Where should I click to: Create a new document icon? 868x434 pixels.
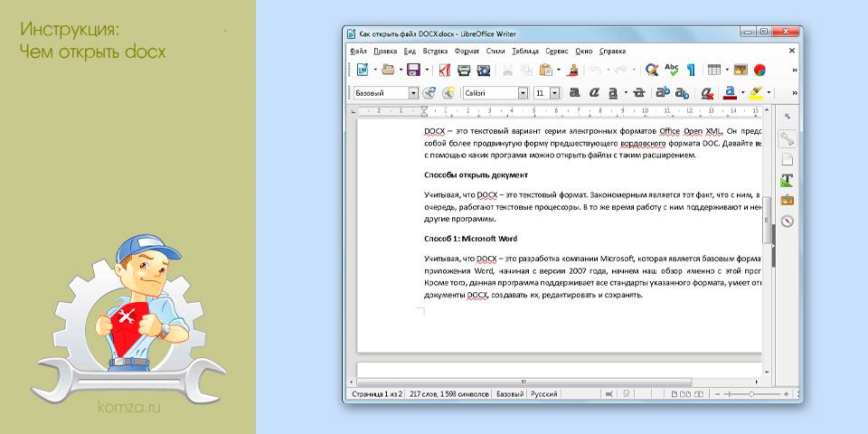363,70
